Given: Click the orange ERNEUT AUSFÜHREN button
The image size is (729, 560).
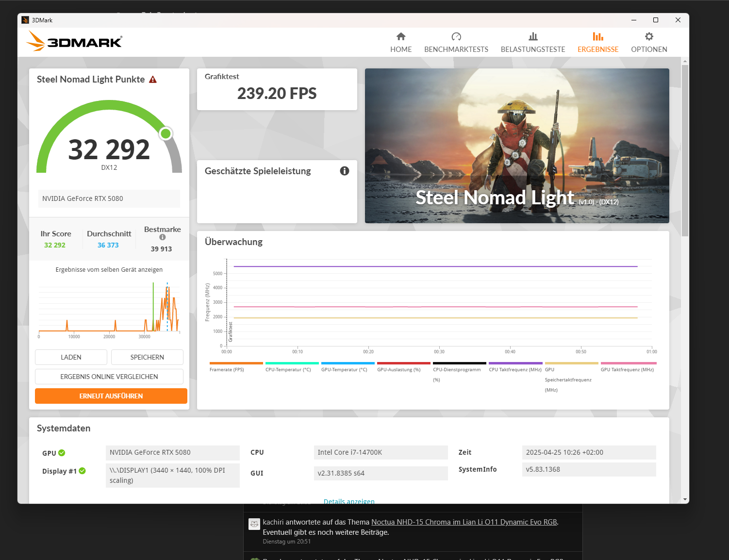Looking at the screenshot, I should click(111, 396).
